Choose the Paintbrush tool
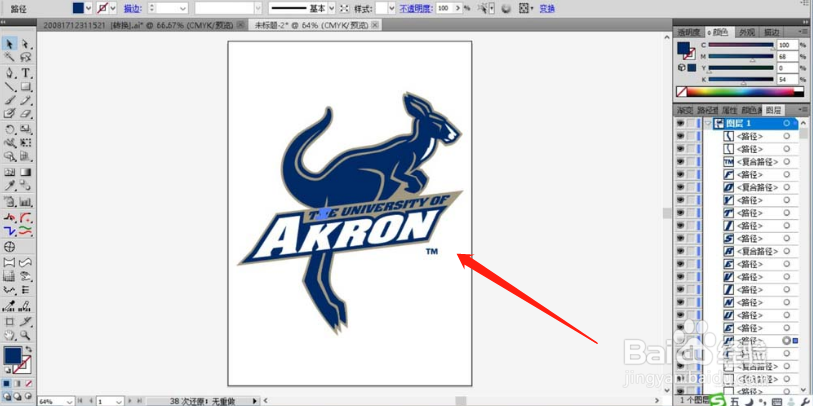This screenshot has height=406, width=813. (9, 100)
